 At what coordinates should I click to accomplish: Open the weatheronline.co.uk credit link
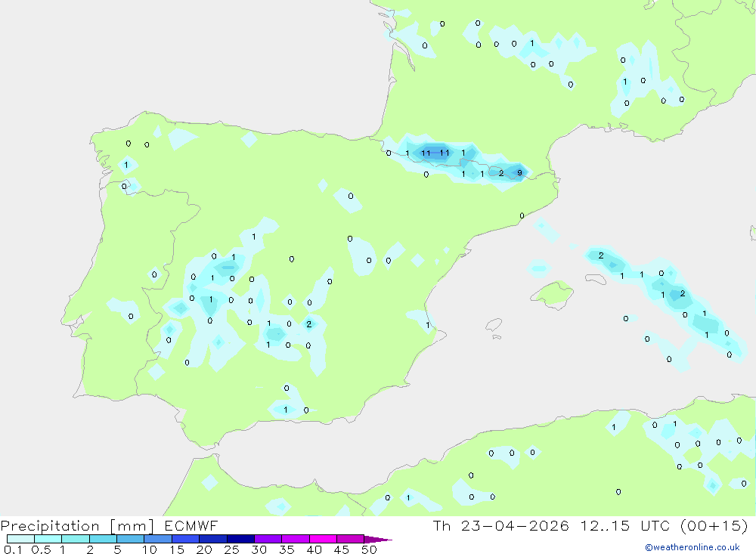click(692, 547)
